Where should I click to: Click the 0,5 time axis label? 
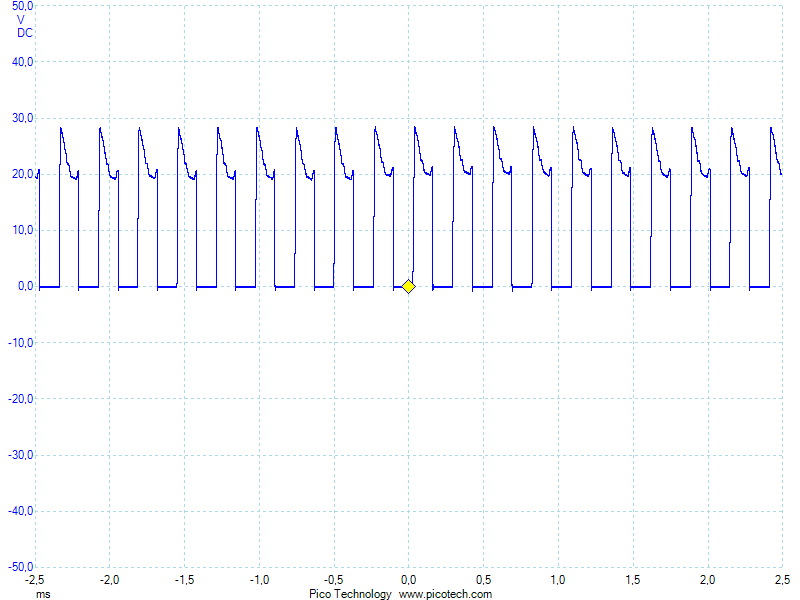484,580
